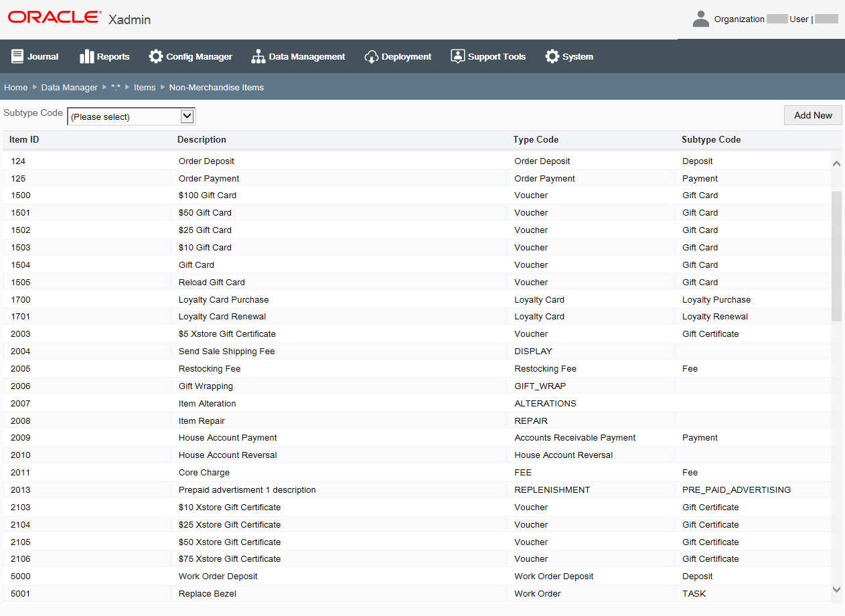This screenshot has height=616, width=845.
Task: Sort by Type Code column header
Action: point(536,139)
